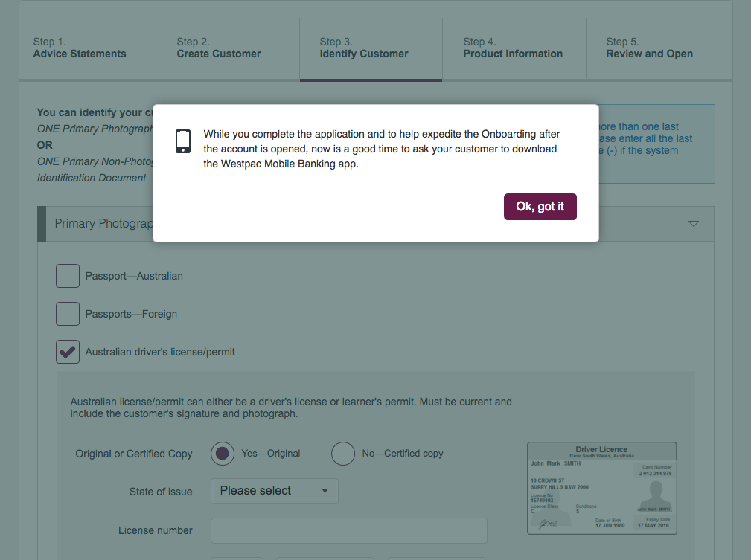Click the mobile phone icon in dialog

click(183, 141)
